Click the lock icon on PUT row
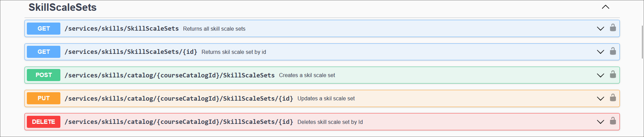Image resolution: width=644 pixels, height=137 pixels. 613,98
